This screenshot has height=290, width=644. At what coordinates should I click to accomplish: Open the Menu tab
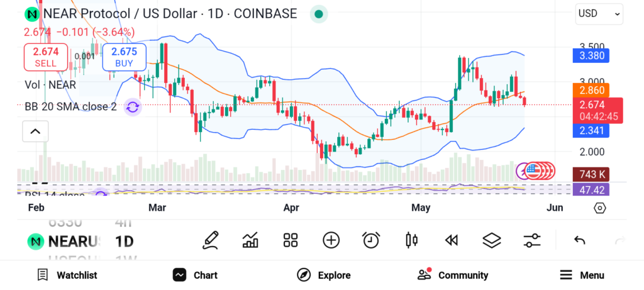[582, 275]
